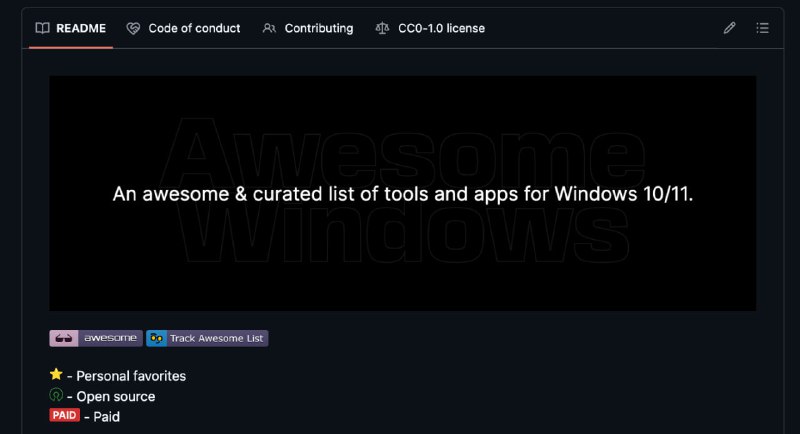The width and height of the screenshot is (800, 434).
Task: Click the awesome badge with sunglasses
Action: [x=96, y=338]
